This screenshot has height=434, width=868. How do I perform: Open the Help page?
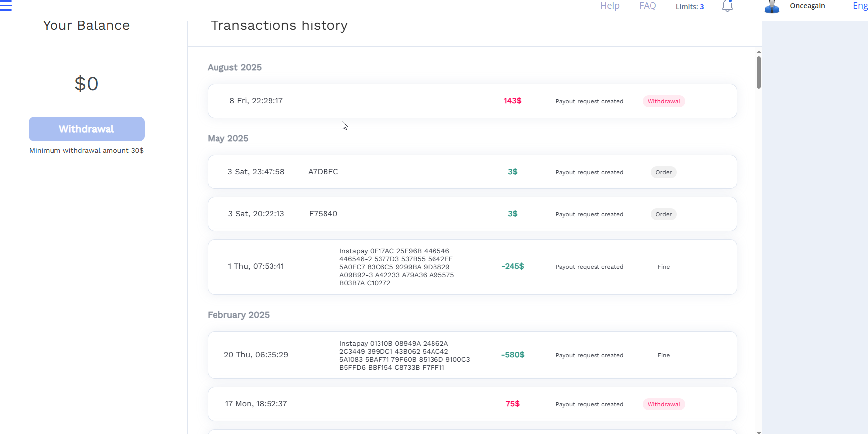610,6
